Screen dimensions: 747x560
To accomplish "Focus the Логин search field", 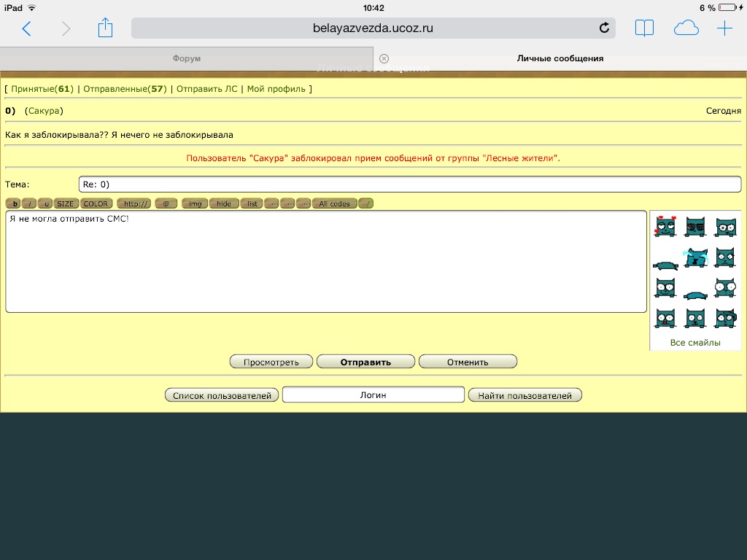I will pos(373,394).
